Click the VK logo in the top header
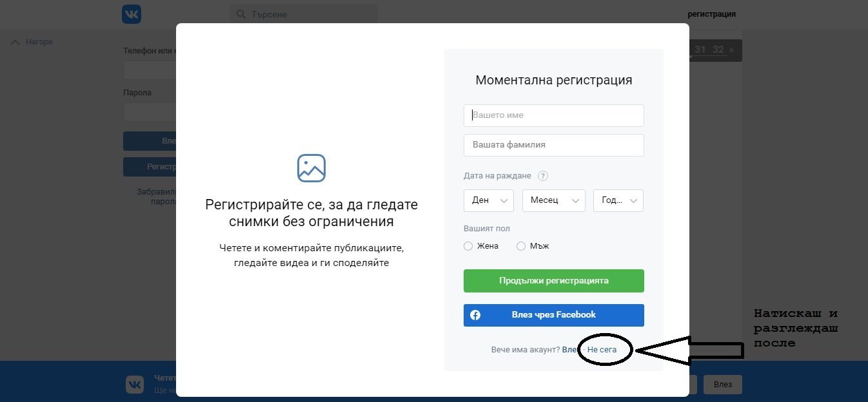The width and height of the screenshot is (868, 402). click(x=132, y=14)
